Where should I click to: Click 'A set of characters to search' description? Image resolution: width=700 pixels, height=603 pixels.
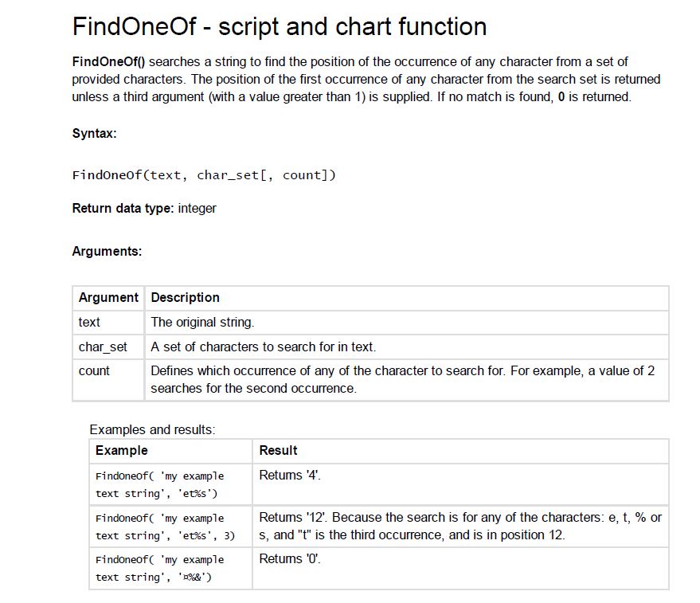(263, 347)
